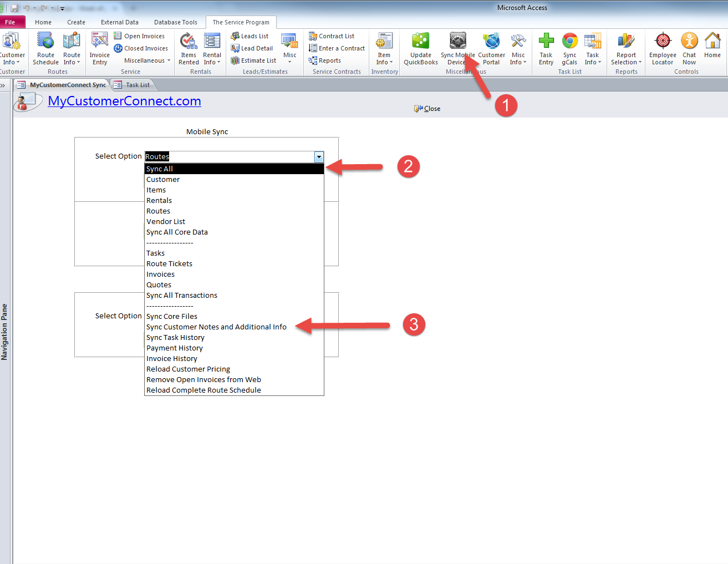Choose Route Tickets option
The width and height of the screenshot is (728, 564).
click(x=234, y=263)
